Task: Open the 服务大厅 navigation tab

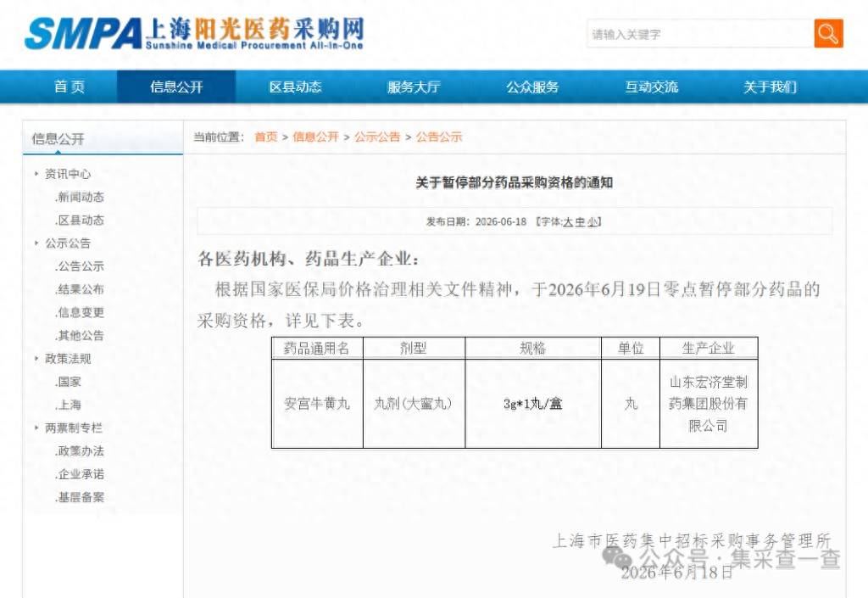Action: [x=414, y=87]
